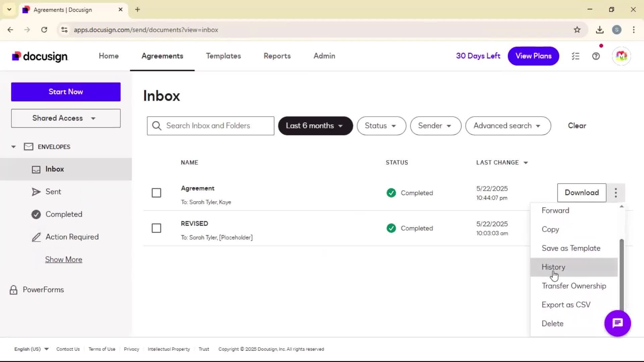Open the Templates tab
Viewport: 644px width, 362px height.
tap(223, 56)
